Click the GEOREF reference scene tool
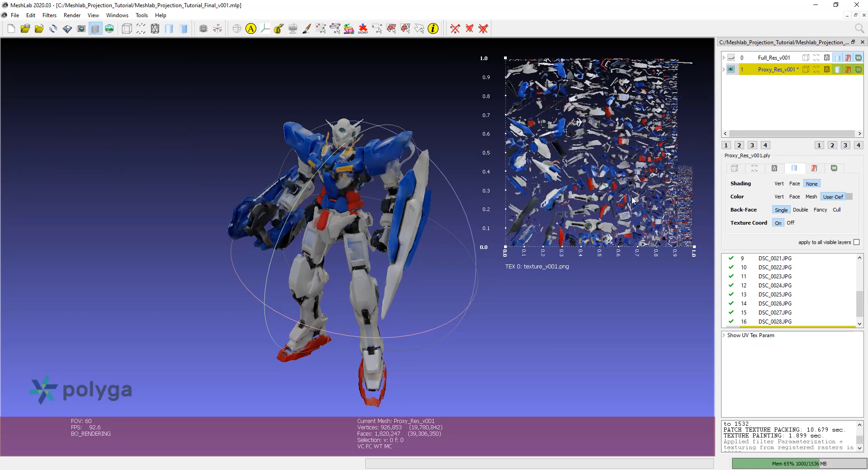This screenshot has height=470, width=868. [363, 29]
